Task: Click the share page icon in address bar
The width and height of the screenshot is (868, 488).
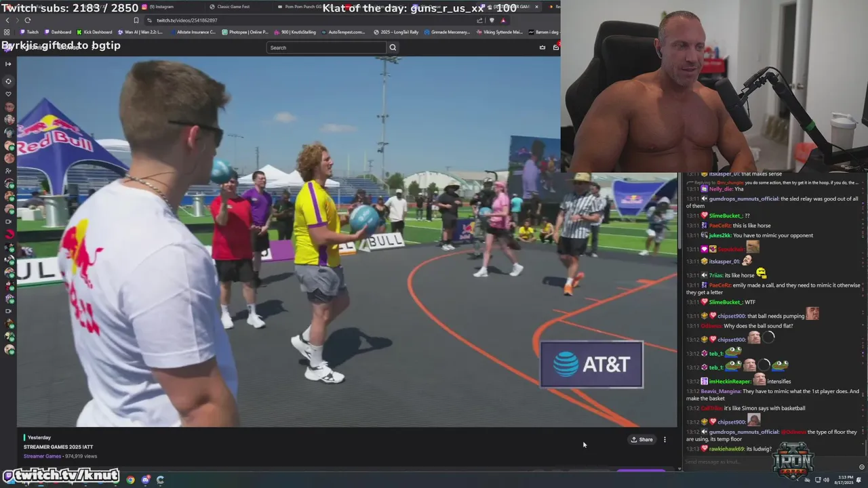Action: pyautogui.click(x=480, y=20)
